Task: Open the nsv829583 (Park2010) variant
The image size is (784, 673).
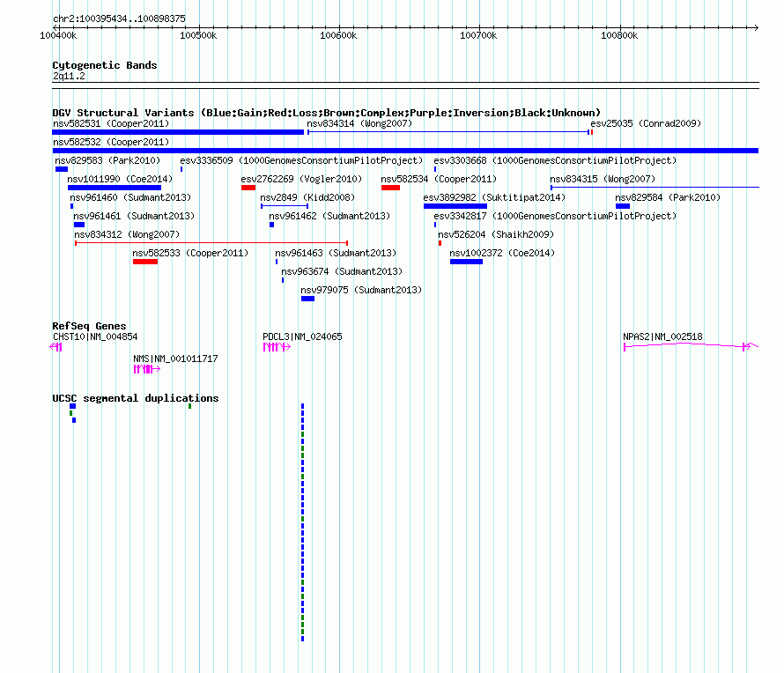Action: (x=107, y=160)
